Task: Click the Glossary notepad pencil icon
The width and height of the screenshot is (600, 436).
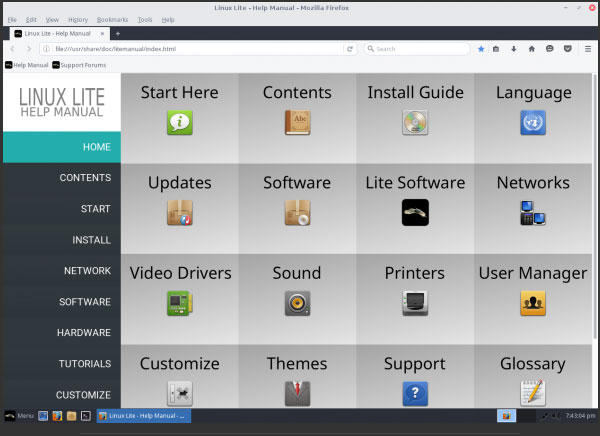Action: (533, 392)
